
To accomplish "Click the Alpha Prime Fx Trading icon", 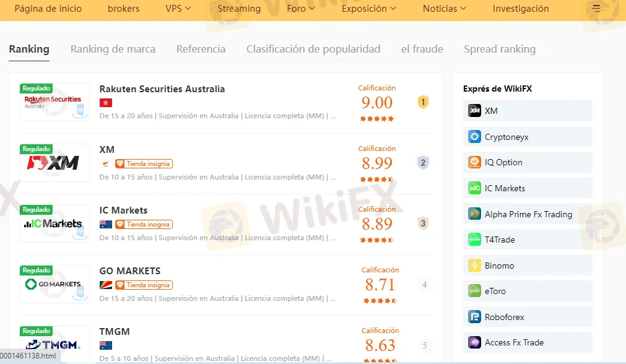I will (474, 214).
